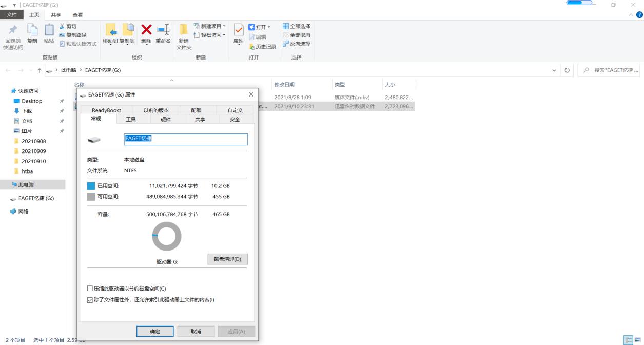The image size is (644, 345).
Task: Click the History (历史记录) command
Action: [x=263, y=46]
